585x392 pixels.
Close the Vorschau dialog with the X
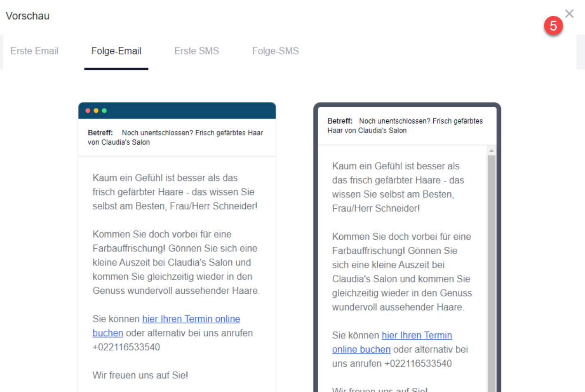(569, 14)
